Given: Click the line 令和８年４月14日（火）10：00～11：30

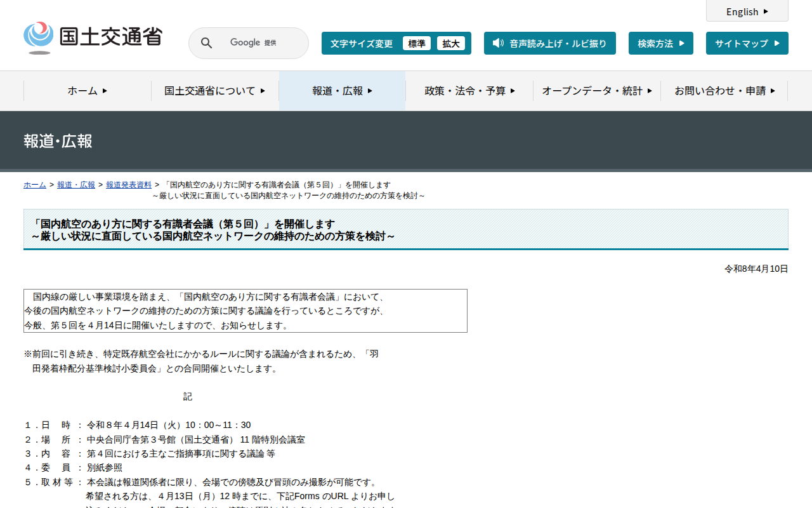Looking at the screenshot, I should (x=169, y=425).
